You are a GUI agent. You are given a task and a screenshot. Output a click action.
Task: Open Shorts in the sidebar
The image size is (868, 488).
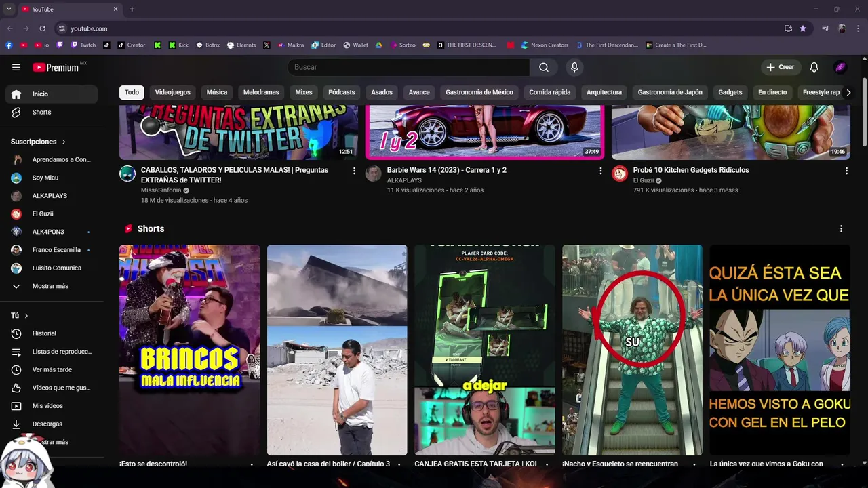coord(52,112)
